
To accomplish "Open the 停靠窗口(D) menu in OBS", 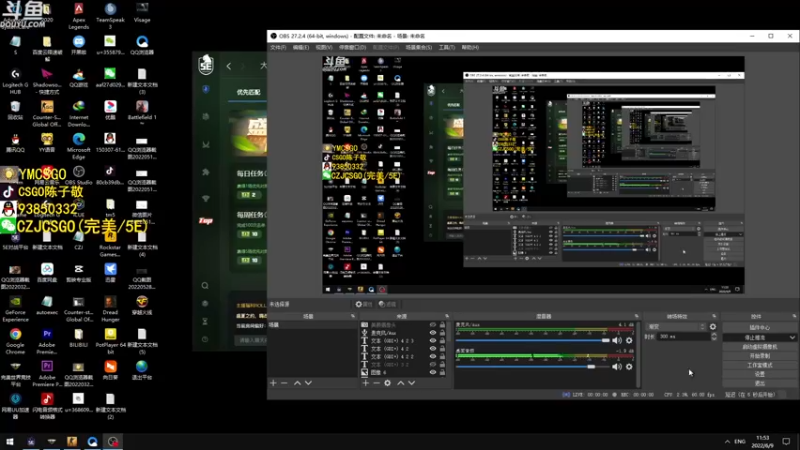I will click(x=352, y=47).
